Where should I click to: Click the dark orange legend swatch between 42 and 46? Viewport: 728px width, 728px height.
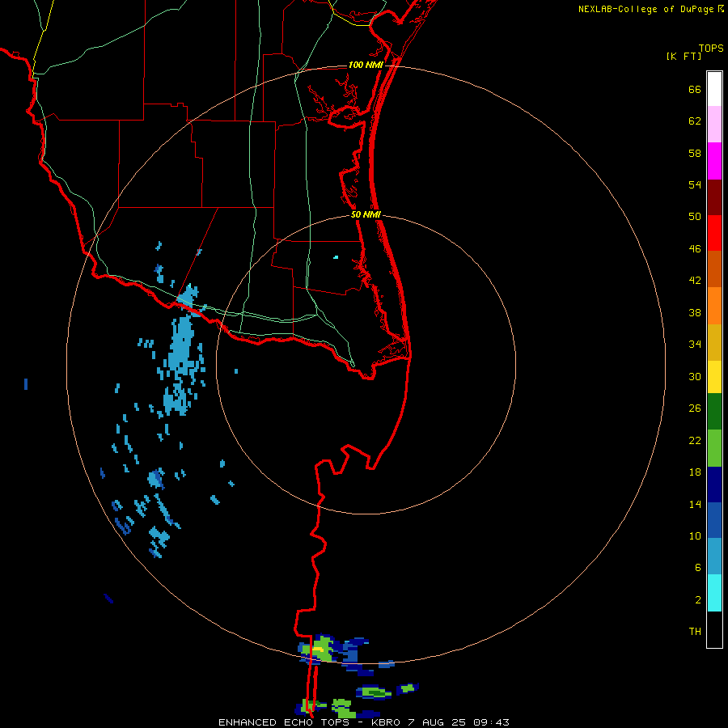714,269
